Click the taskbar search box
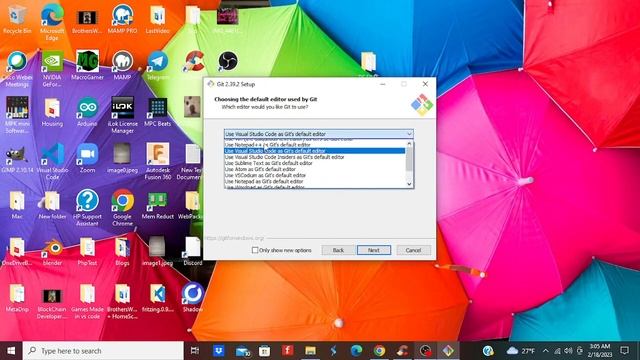Viewport: 640px width, 360px height. click(103, 351)
